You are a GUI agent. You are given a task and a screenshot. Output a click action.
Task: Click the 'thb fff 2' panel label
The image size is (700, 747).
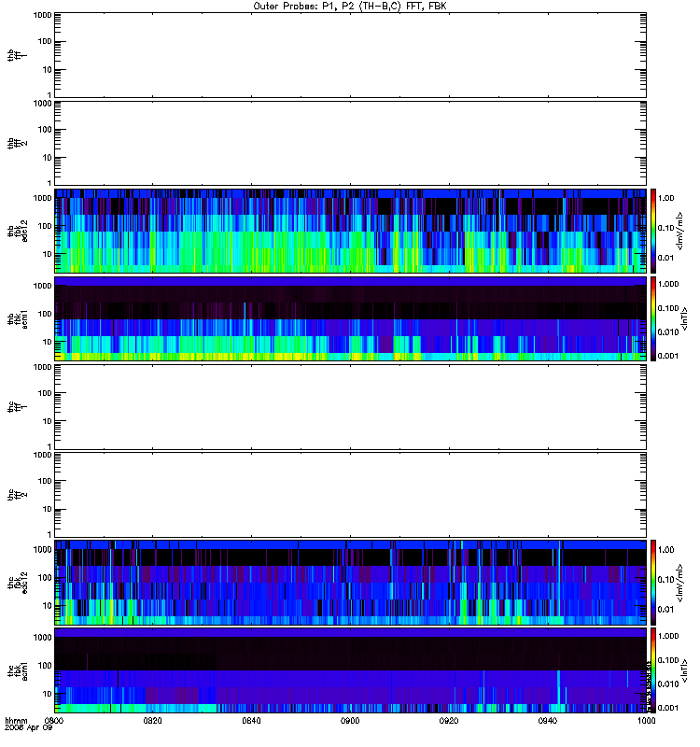tap(17, 144)
